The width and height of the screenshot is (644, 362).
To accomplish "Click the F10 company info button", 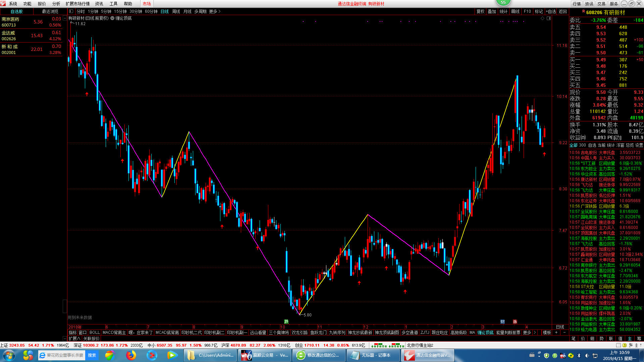I will click(x=527, y=11).
